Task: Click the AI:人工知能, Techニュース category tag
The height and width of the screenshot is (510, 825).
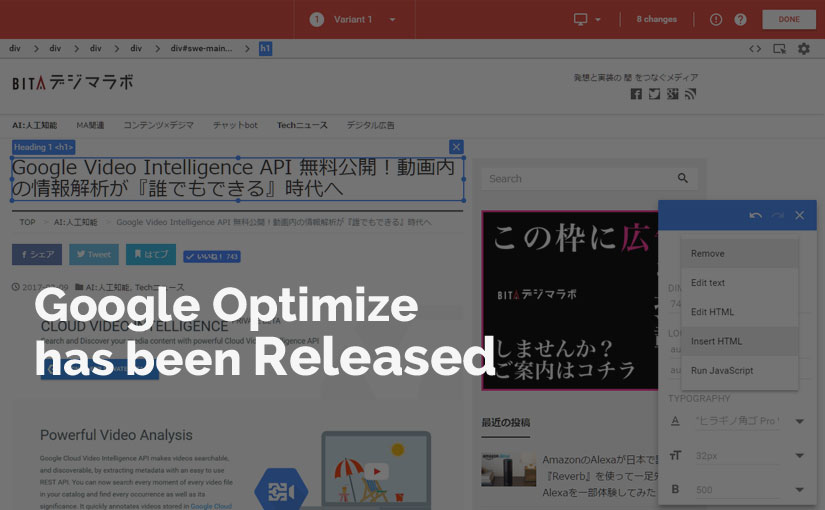Action: (x=135, y=287)
